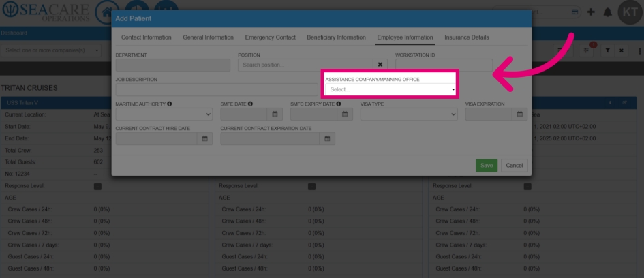
Task: Click the SMFE Date input box
Action: click(244, 114)
